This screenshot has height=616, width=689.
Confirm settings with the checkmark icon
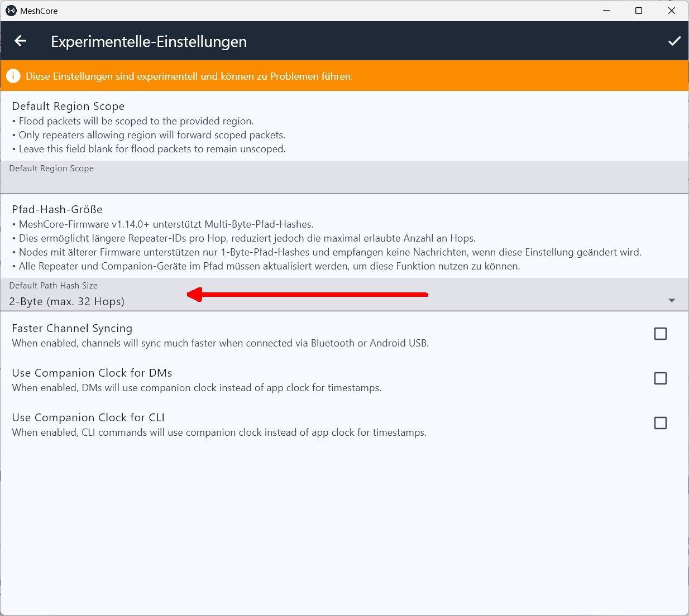click(x=674, y=41)
